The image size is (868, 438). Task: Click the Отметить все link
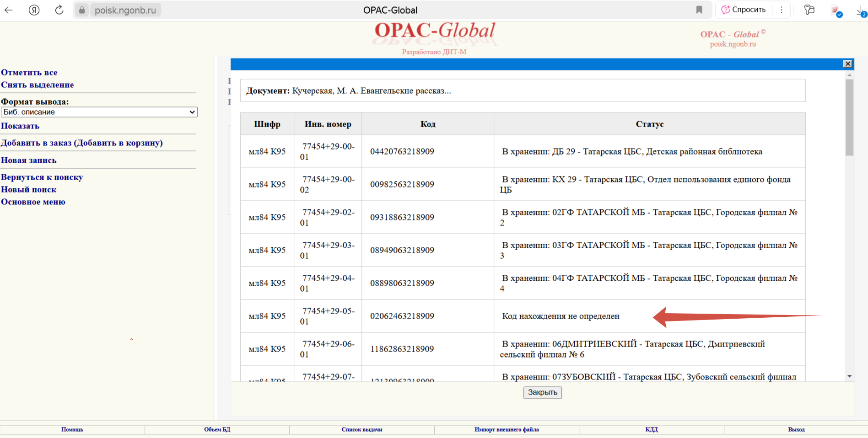[x=29, y=72]
